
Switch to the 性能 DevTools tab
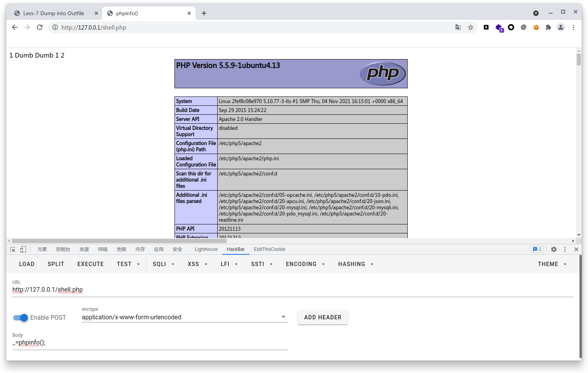(122, 249)
